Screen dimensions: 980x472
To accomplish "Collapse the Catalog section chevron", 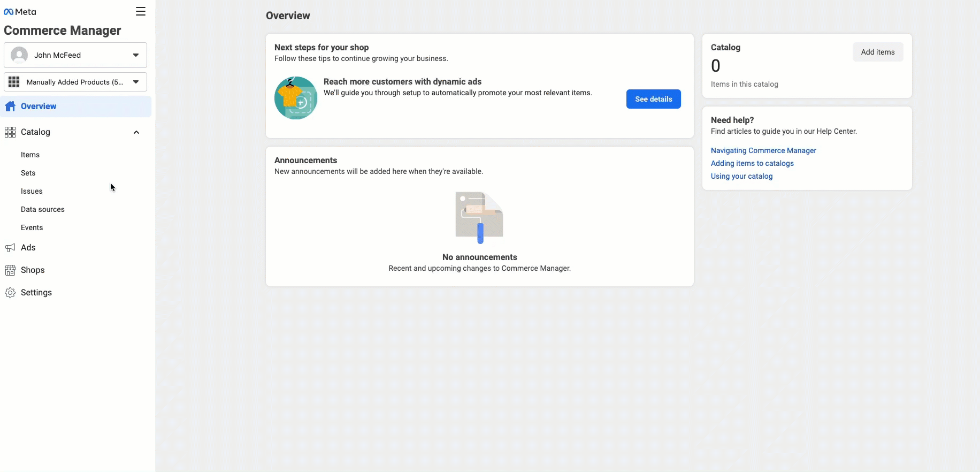I will pos(136,132).
